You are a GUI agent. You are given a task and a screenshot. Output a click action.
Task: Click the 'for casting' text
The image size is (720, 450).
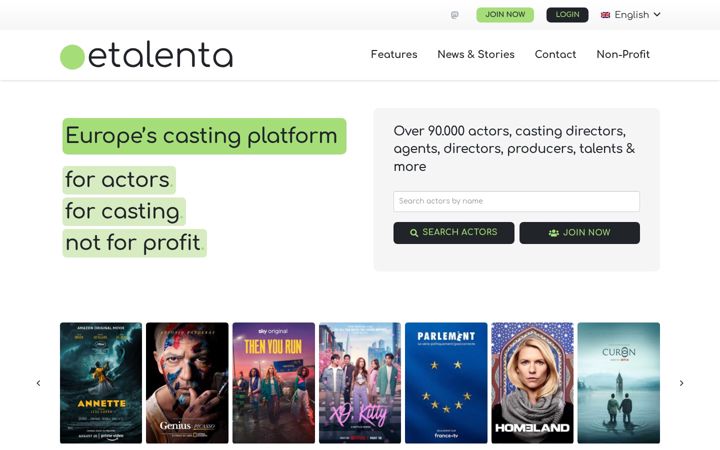tap(124, 211)
